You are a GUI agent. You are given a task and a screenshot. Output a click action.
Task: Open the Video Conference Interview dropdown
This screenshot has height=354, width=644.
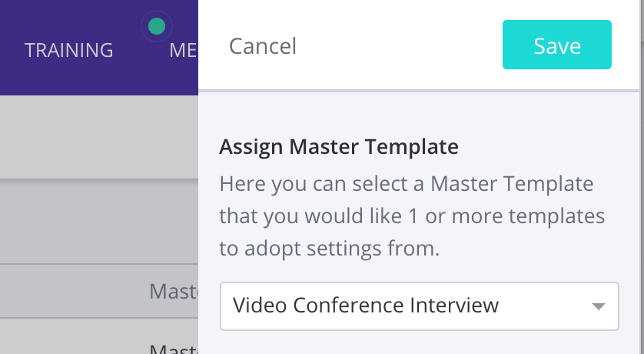[x=419, y=306]
